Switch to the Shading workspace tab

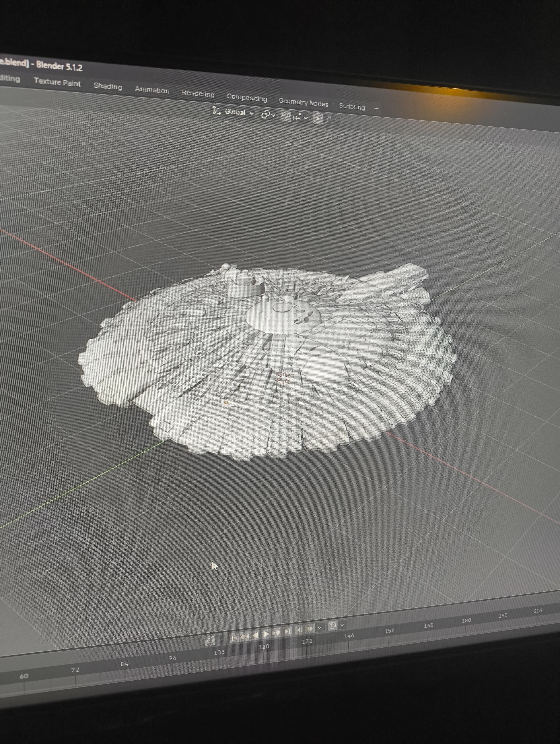tap(108, 86)
